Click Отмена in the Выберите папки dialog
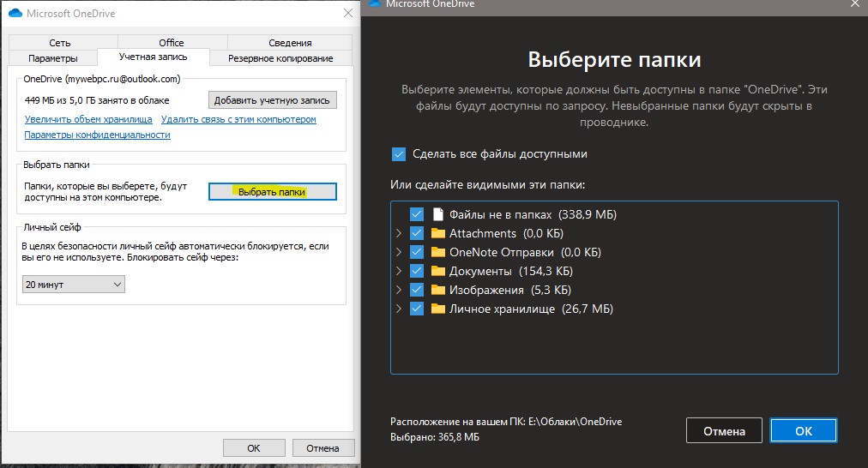868x468 pixels. click(724, 430)
